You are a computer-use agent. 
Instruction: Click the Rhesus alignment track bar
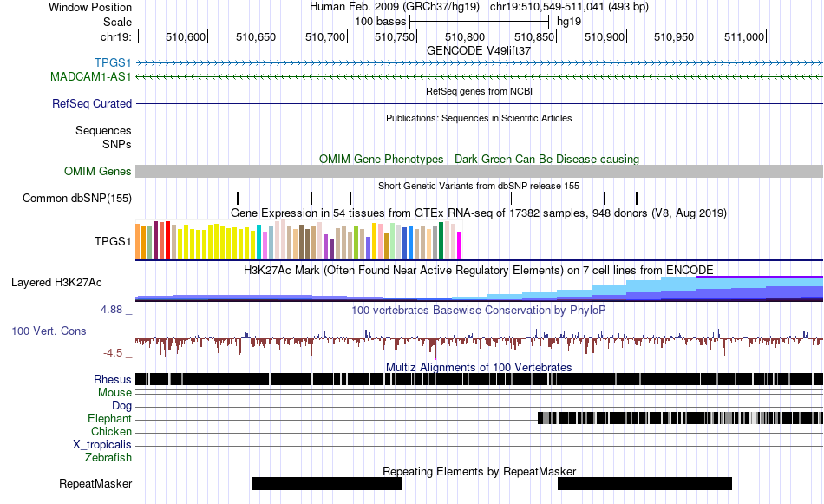click(x=479, y=379)
